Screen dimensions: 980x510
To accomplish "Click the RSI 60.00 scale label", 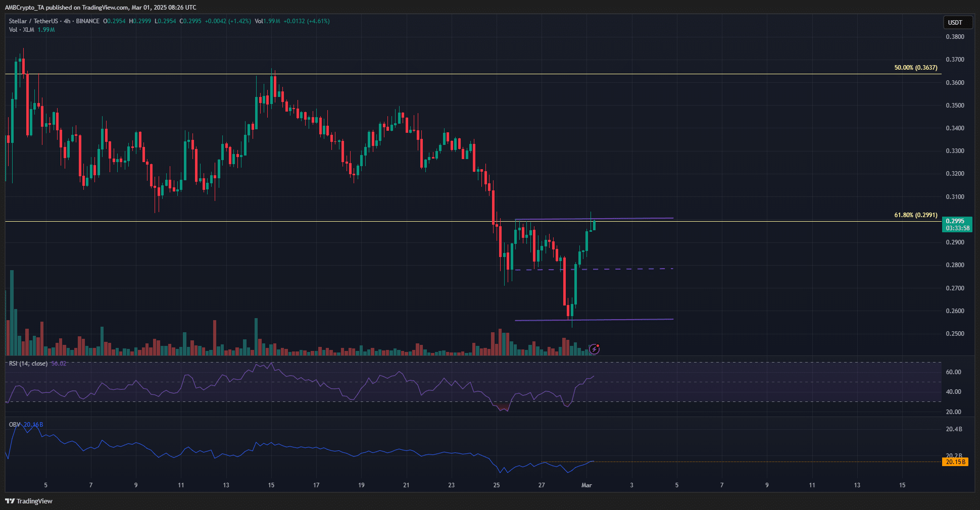I will pyautogui.click(x=954, y=372).
